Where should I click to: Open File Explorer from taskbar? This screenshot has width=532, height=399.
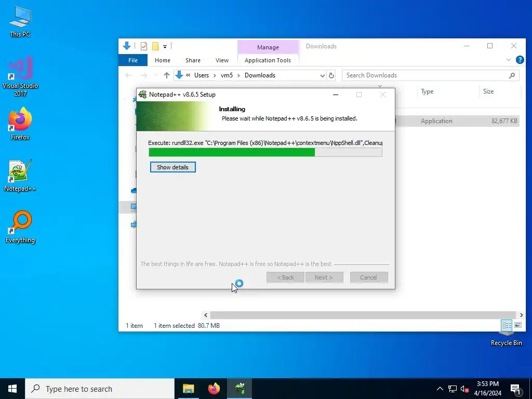tap(188, 389)
